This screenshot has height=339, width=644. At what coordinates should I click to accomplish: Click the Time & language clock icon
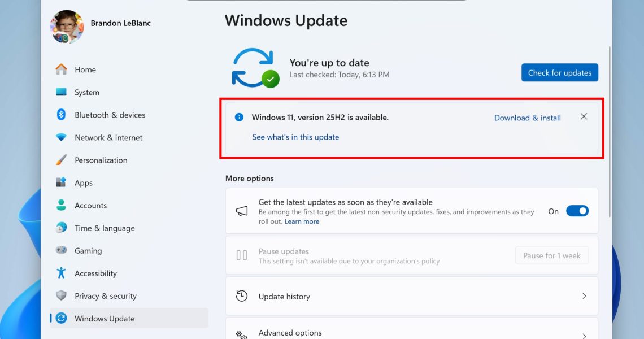click(61, 228)
